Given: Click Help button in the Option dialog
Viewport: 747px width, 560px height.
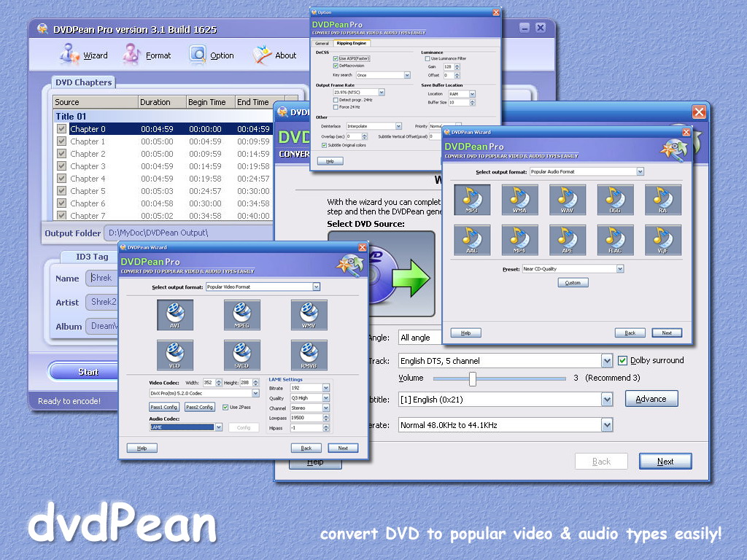Looking at the screenshot, I should tap(330, 161).
